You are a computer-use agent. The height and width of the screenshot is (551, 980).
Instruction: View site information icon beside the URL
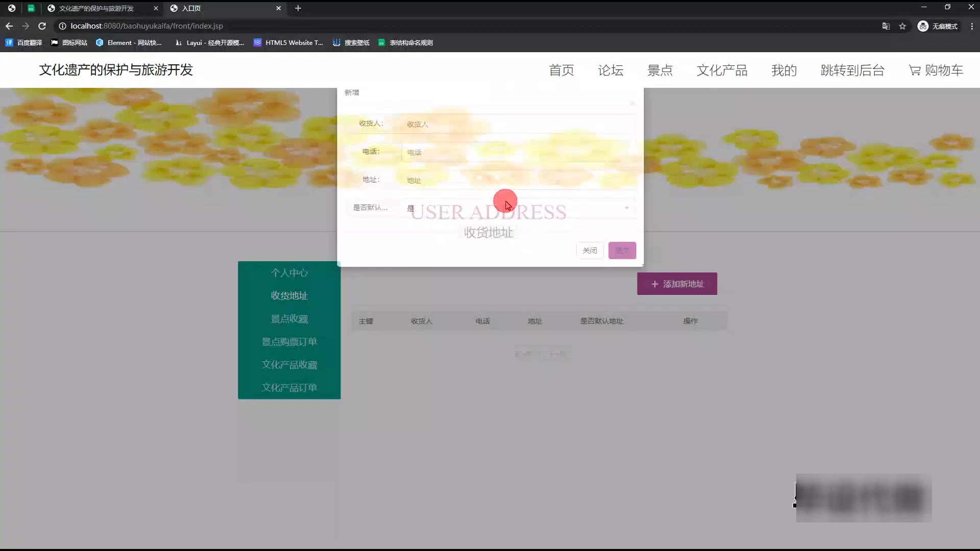[62, 26]
